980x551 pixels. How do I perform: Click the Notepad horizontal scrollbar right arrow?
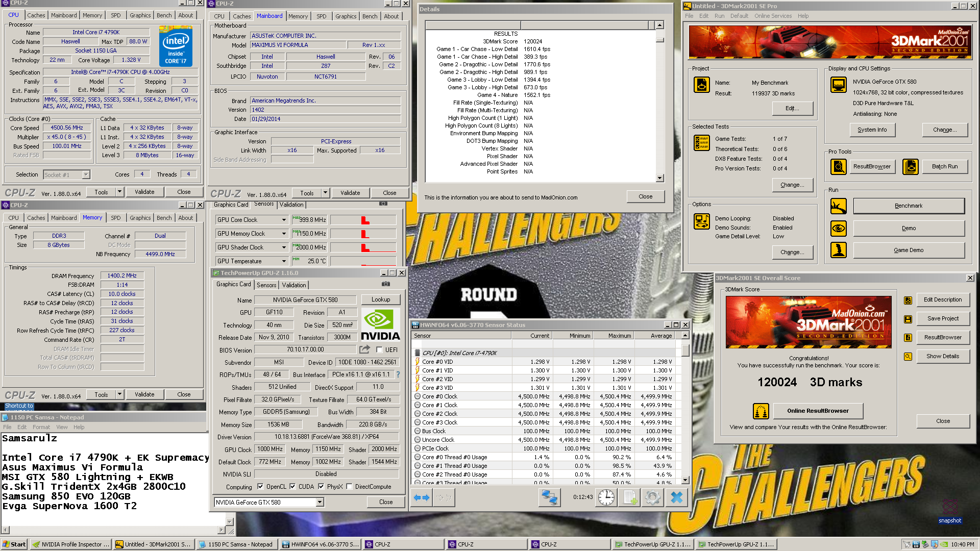(221, 530)
